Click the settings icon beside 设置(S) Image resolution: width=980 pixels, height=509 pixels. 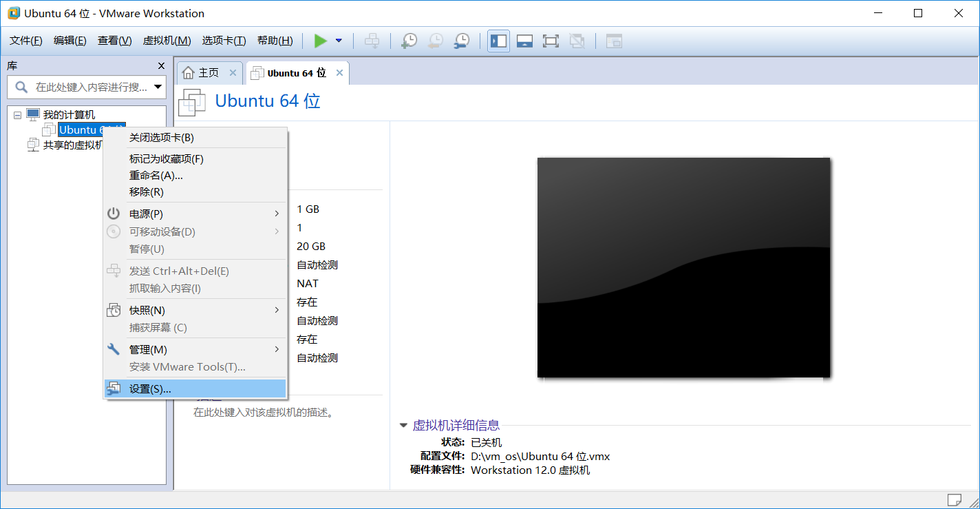114,388
